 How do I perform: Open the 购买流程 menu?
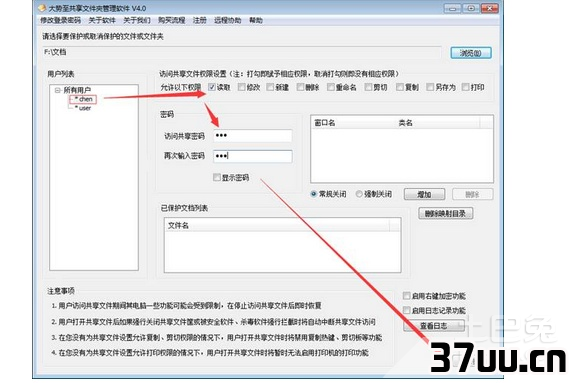(x=172, y=20)
